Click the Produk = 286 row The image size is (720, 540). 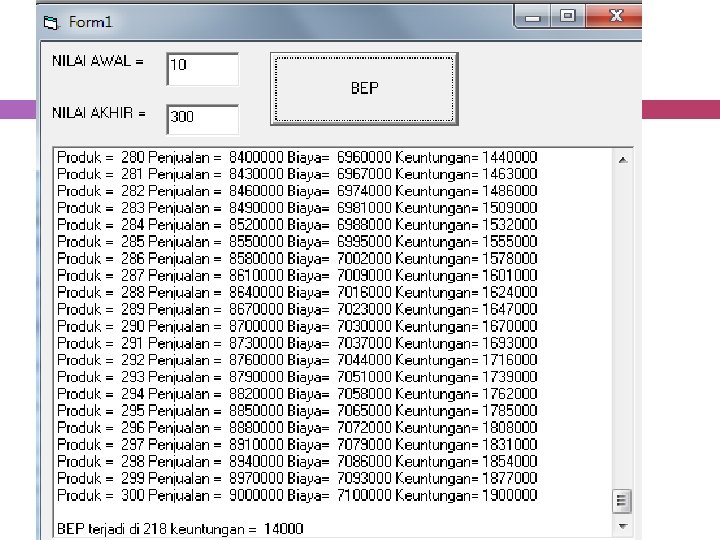pyautogui.click(x=297, y=259)
